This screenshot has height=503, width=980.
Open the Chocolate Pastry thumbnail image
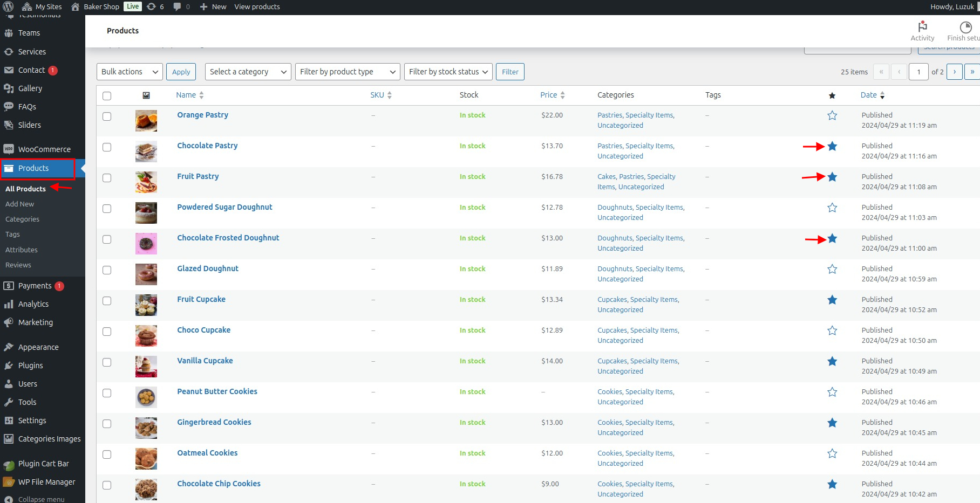tap(146, 151)
